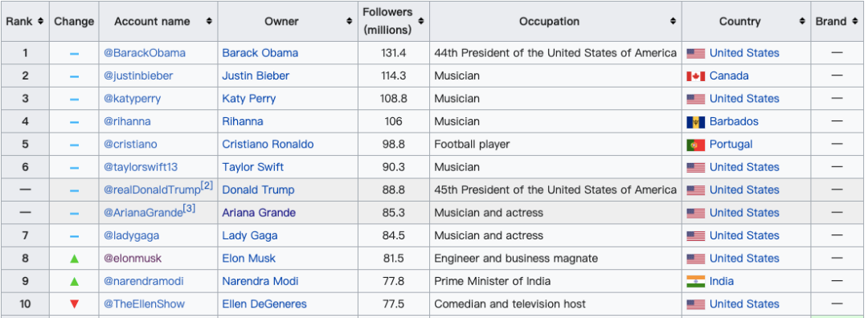Screen dimensions: 868x318
Task: Click the India flag icon
Action: click(696, 282)
